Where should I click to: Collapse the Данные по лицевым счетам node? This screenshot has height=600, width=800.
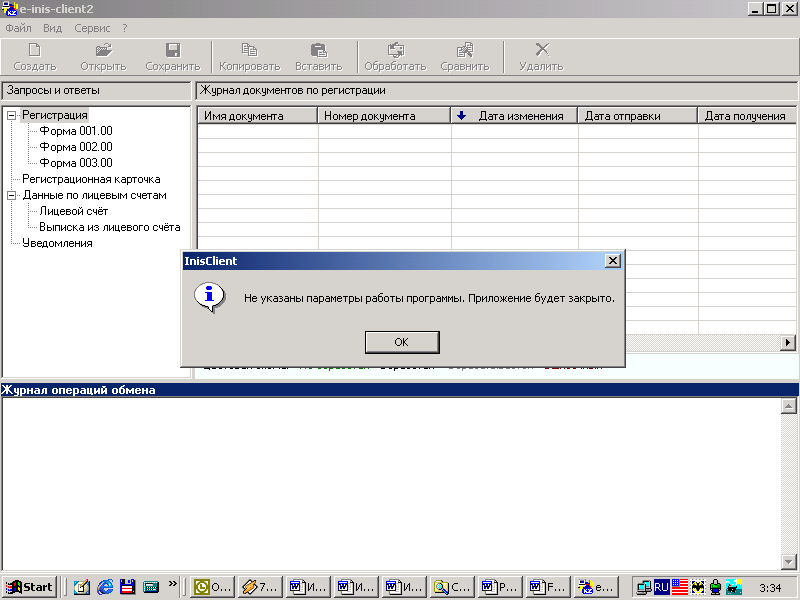tap(11, 195)
